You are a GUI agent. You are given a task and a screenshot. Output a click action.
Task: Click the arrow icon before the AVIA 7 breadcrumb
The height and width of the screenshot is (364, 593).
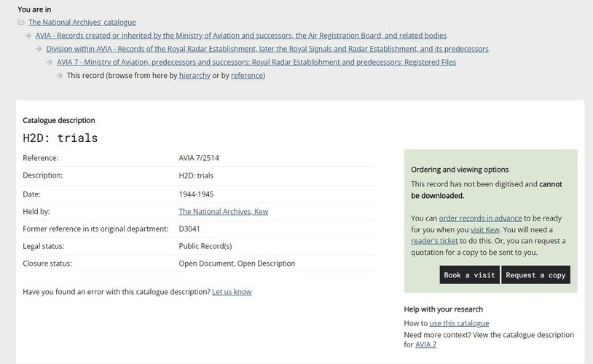tap(49, 62)
